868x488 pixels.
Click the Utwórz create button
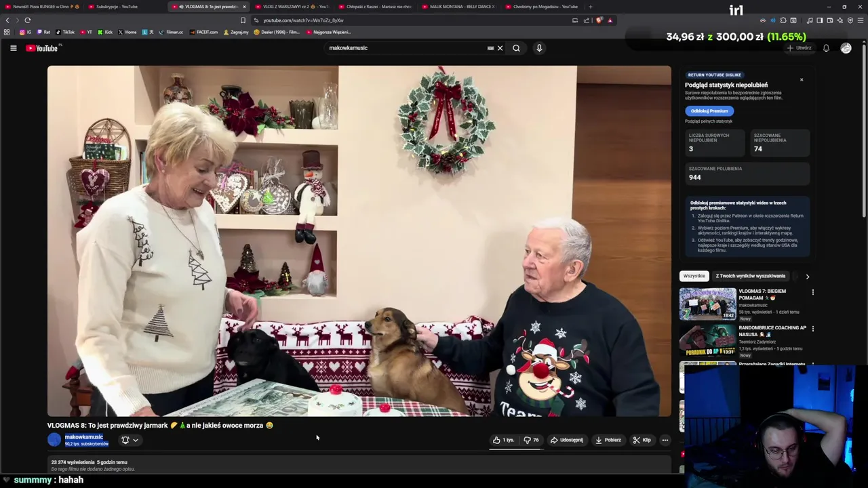[x=800, y=48]
